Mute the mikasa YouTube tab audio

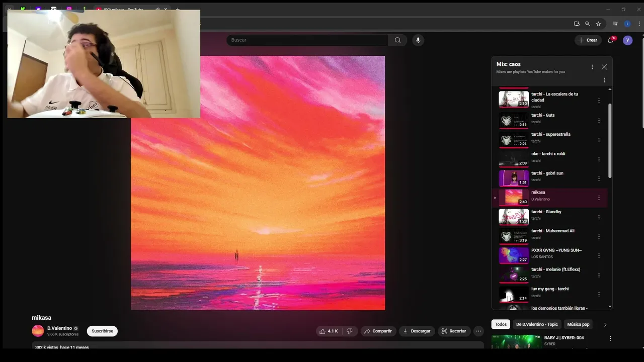(x=157, y=10)
